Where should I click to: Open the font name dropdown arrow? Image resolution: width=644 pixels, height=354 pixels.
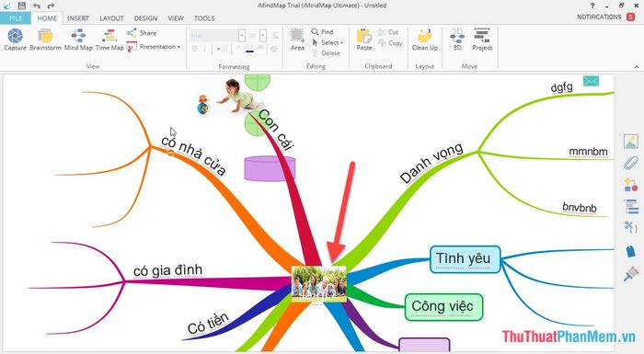[x=242, y=35]
